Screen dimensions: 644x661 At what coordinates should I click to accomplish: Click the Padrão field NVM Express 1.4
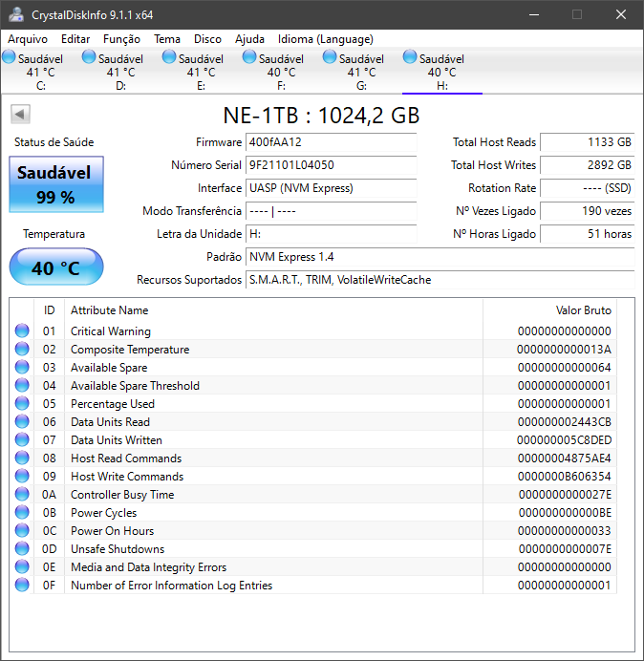click(440, 257)
